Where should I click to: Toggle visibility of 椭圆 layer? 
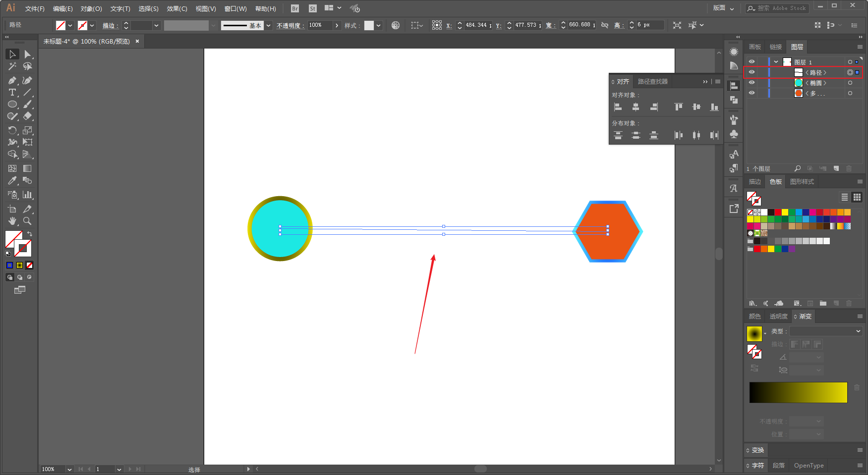pos(752,83)
